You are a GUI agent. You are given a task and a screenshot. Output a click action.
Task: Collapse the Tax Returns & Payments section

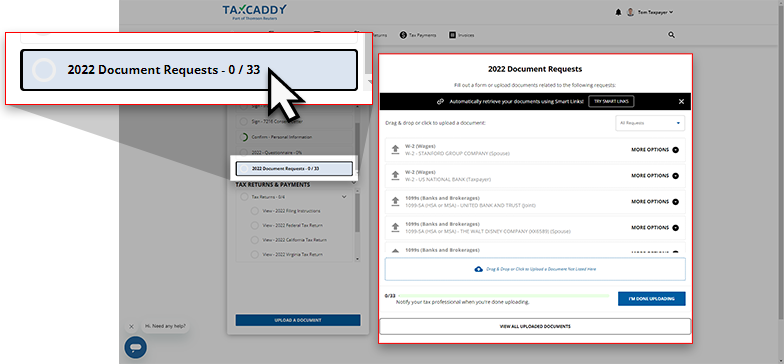(x=355, y=183)
